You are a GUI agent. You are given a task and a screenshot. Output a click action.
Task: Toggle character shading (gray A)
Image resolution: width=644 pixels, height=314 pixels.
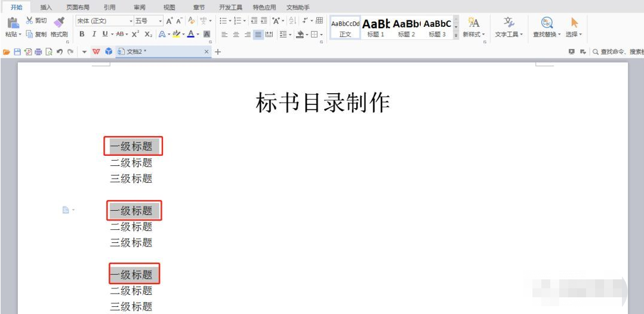coord(207,34)
